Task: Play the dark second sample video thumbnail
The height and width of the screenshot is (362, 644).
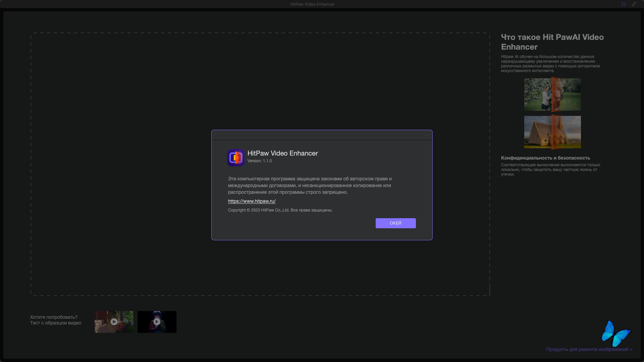Action: [x=157, y=322]
